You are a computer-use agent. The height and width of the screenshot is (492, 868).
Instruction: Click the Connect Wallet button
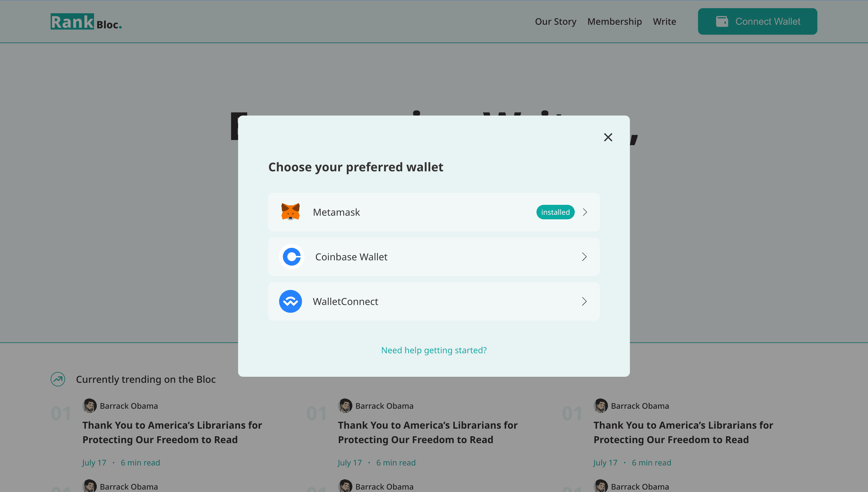click(x=758, y=21)
